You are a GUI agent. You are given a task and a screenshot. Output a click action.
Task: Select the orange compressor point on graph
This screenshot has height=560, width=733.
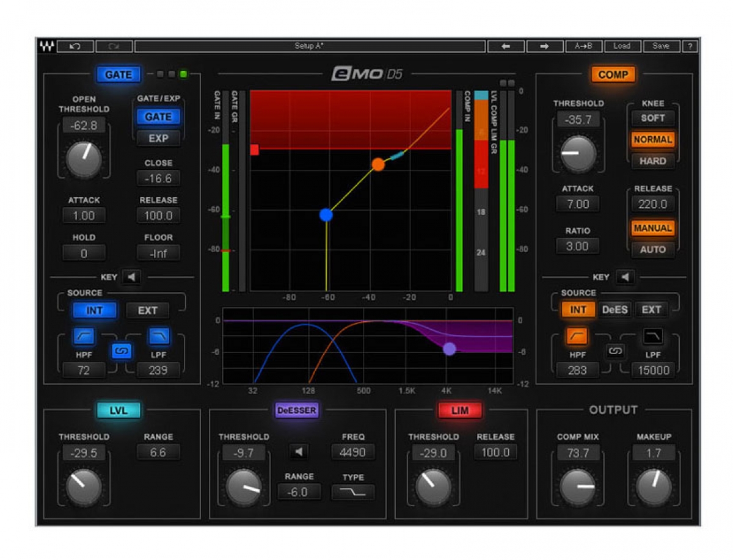378,164
